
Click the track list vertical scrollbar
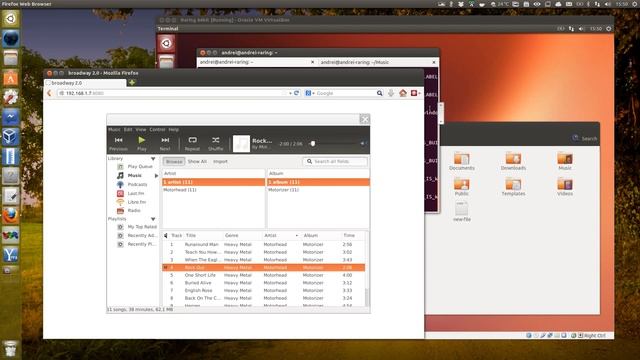click(367, 297)
